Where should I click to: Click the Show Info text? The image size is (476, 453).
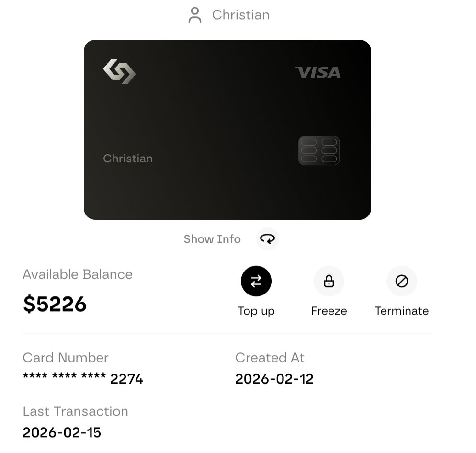(212, 239)
